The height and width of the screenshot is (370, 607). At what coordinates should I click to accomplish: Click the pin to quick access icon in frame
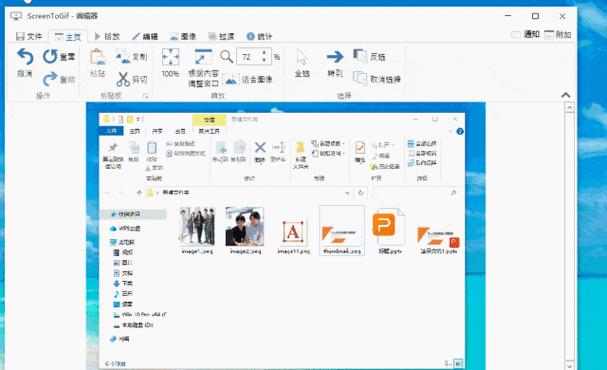(x=113, y=147)
